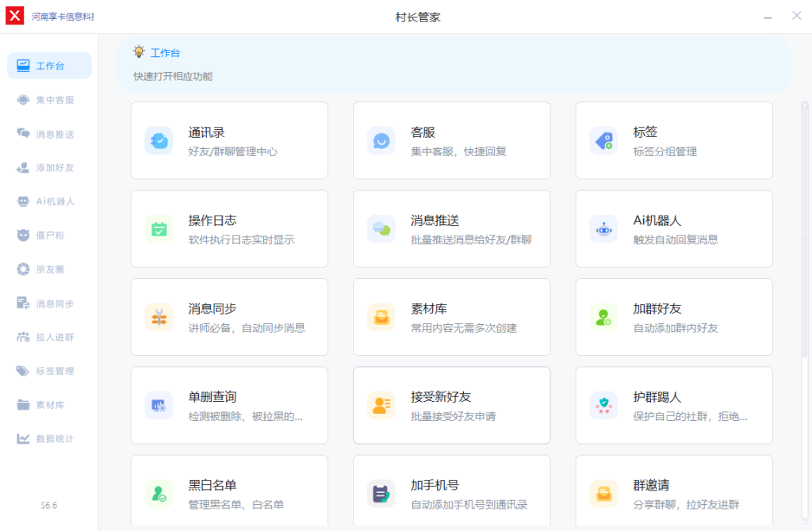The width and height of the screenshot is (812, 531).
Task: Select 添加好友 from the sidebar
Action: (x=49, y=168)
